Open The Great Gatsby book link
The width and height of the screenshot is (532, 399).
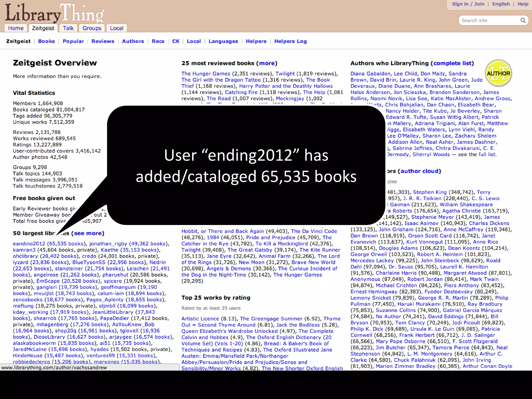tap(250, 250)
